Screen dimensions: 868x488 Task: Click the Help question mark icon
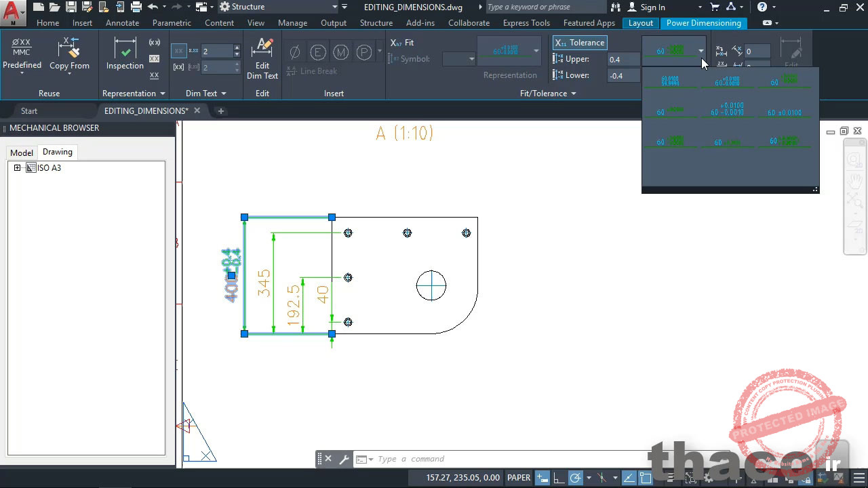tap(762, 7)
